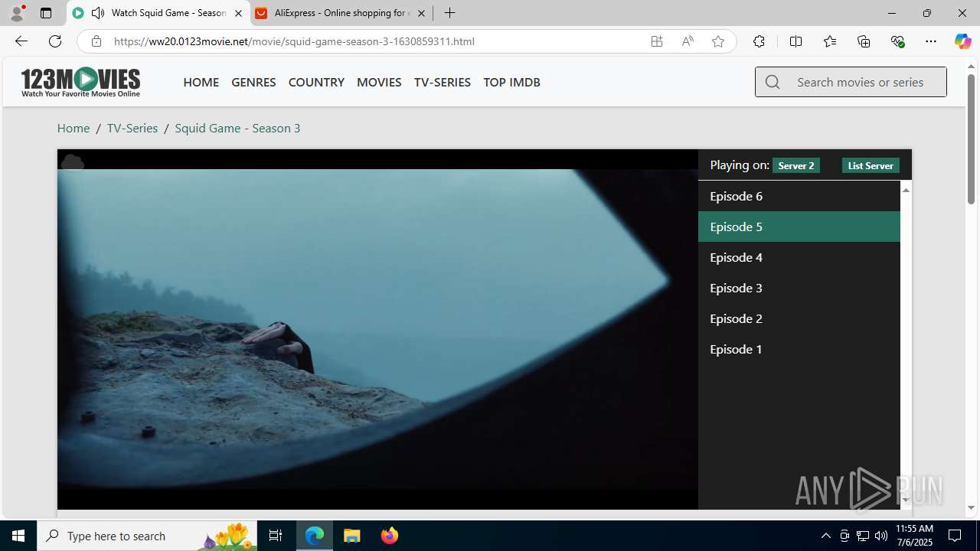980x551 pixels.
Task: Click the TV-Series breadcrumb link
Action: click(132, 128)
